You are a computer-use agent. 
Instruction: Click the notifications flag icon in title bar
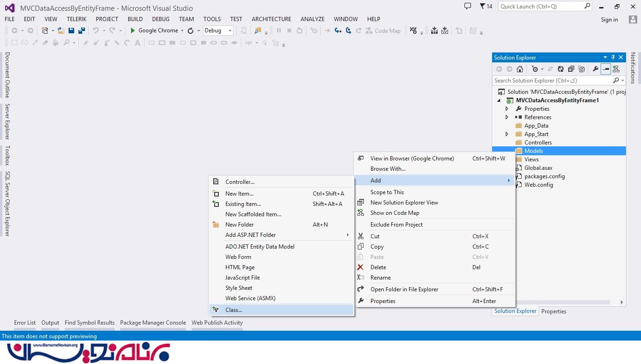click(483, 7)
